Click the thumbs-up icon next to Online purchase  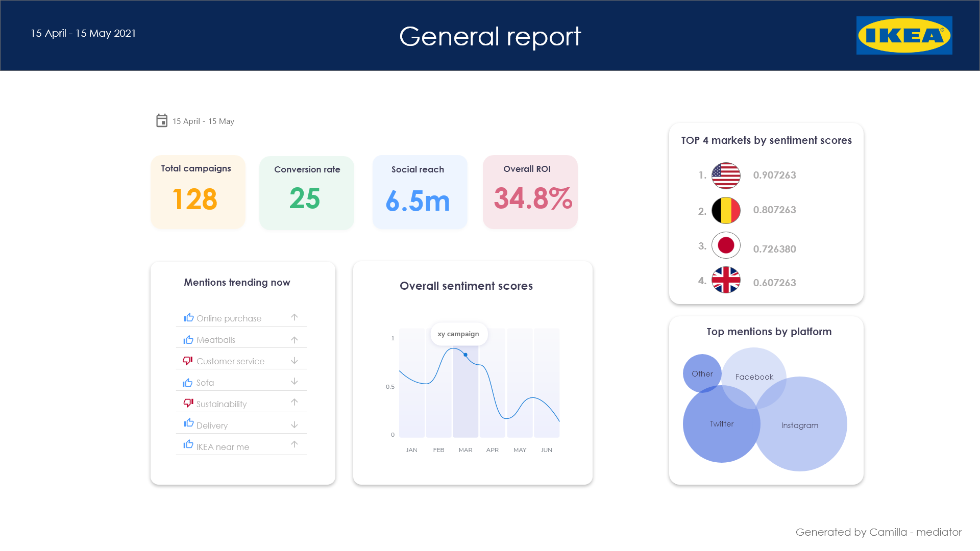coord(189,317)
